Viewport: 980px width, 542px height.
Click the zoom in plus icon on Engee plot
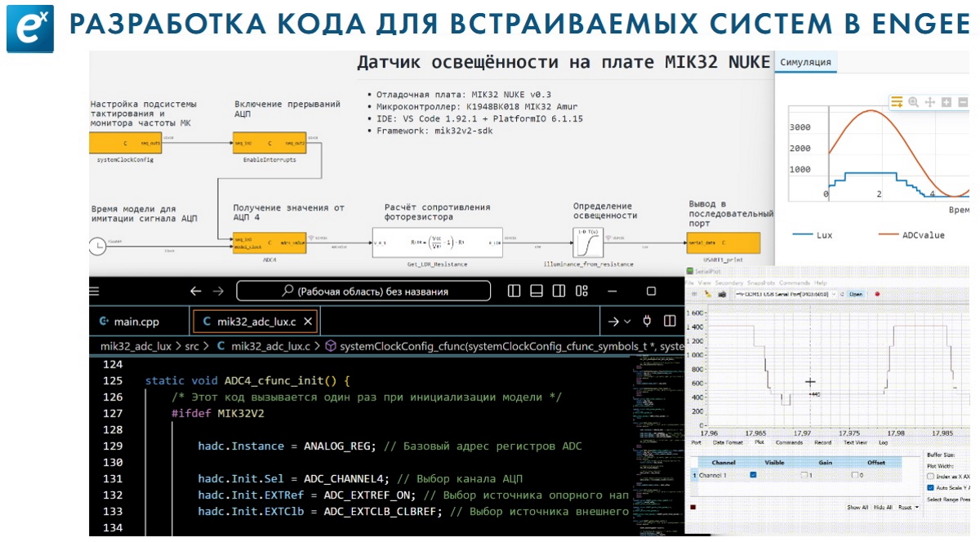(x=947, y=102)
